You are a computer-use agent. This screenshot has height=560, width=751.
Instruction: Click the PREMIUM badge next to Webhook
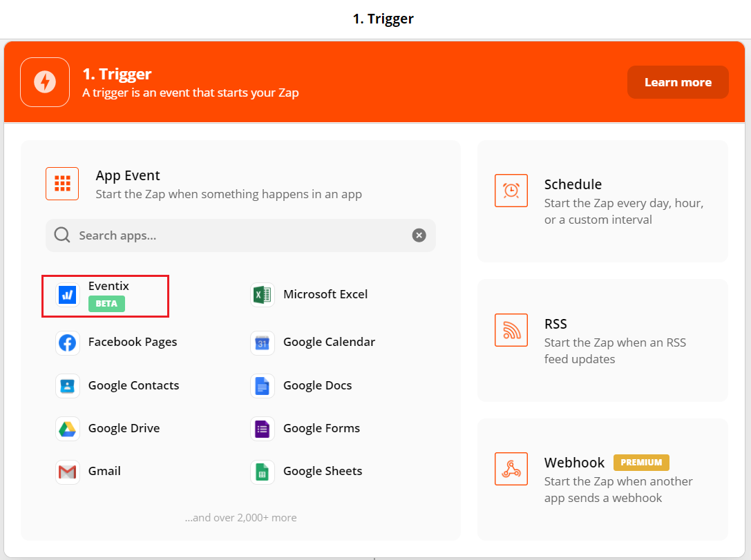(641, 463)
